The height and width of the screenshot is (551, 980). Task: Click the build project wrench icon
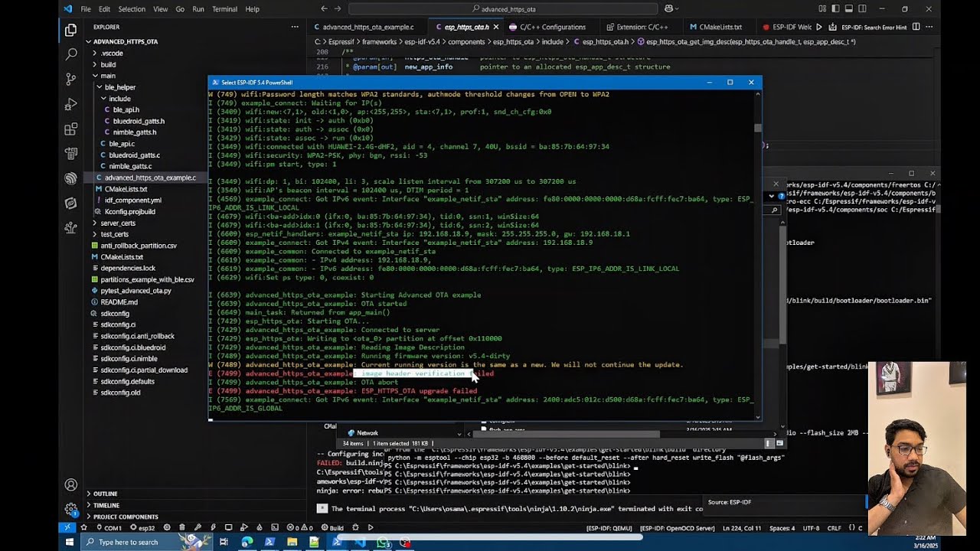coord(198,528)
